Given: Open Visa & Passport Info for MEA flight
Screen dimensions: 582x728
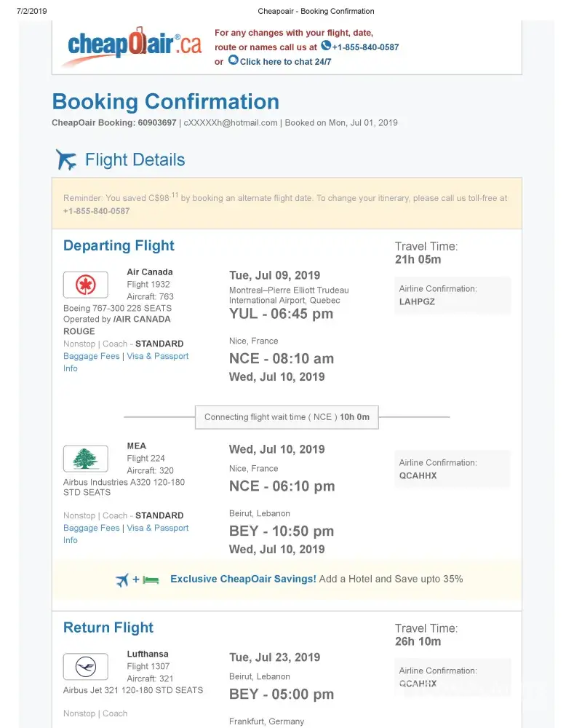Looking at the screenshot, I should pos(157,528).
